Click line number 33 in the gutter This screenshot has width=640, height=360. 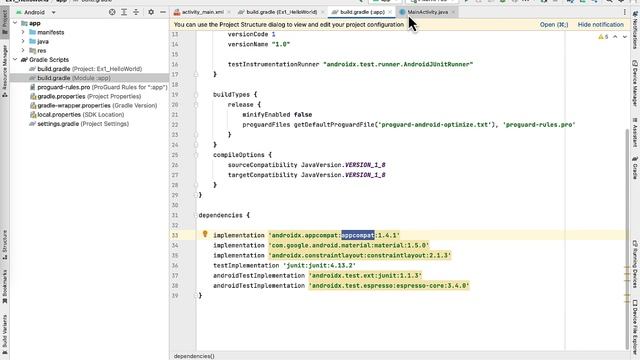click(x=175, y=235)
